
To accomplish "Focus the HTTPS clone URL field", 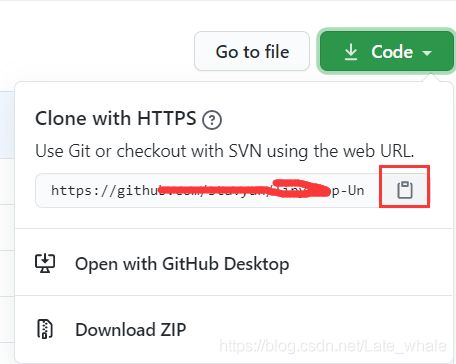I will (x=207, y=190).
